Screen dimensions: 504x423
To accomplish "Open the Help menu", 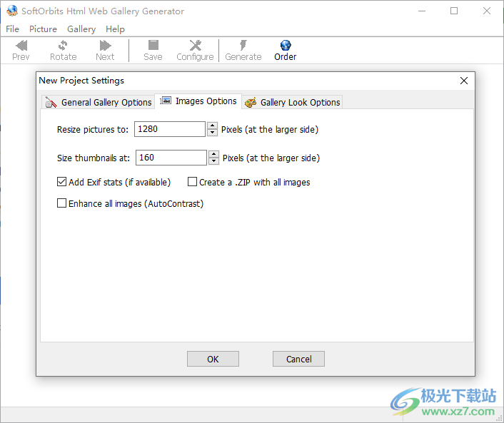I will pyautogui.click(x=115, y=29).
